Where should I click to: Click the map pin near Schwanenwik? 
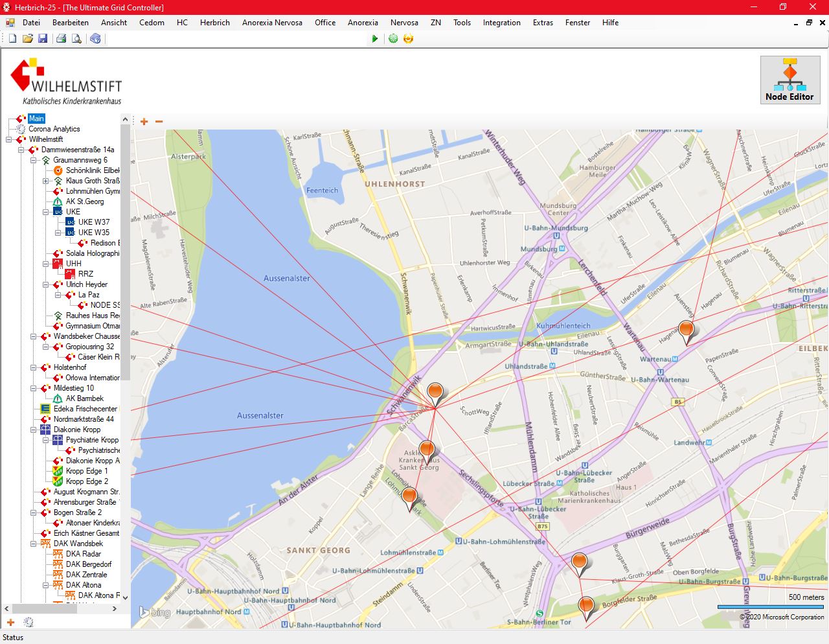point(436,393)
